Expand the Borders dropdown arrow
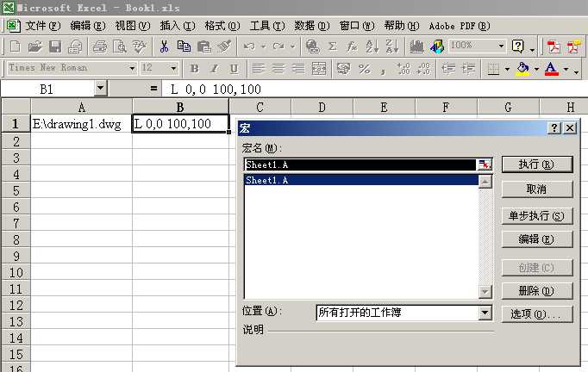Viewport: 588px width, 372px height. tap(507, 69)
